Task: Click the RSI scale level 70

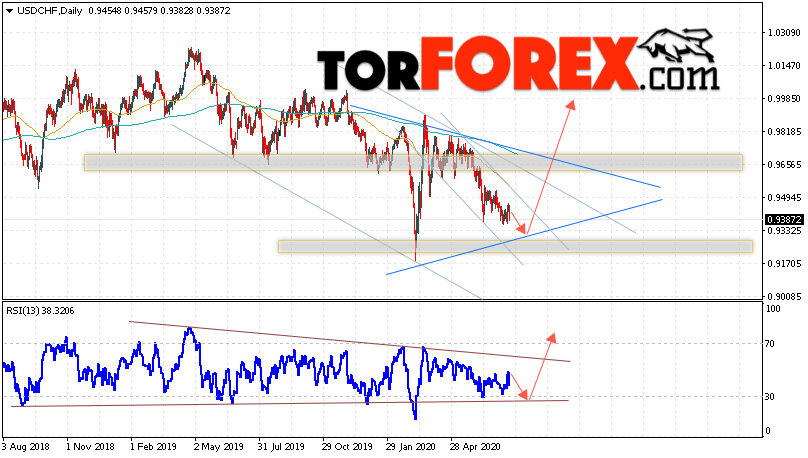Action: [x=769, y=344]
